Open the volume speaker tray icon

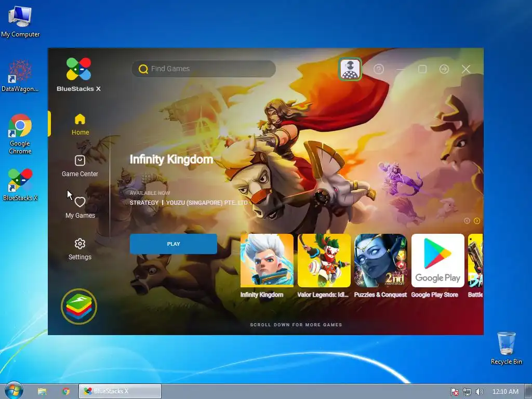479,392
